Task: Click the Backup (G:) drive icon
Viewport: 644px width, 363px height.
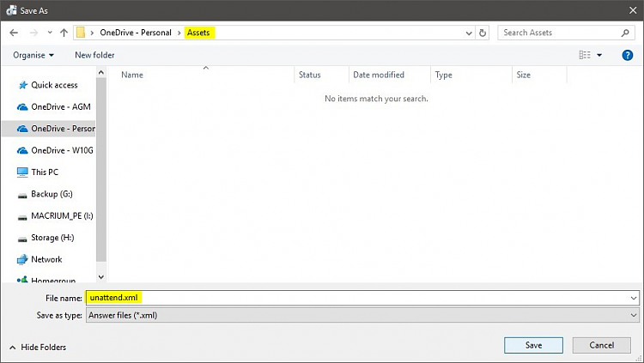Action: (22, 196)
